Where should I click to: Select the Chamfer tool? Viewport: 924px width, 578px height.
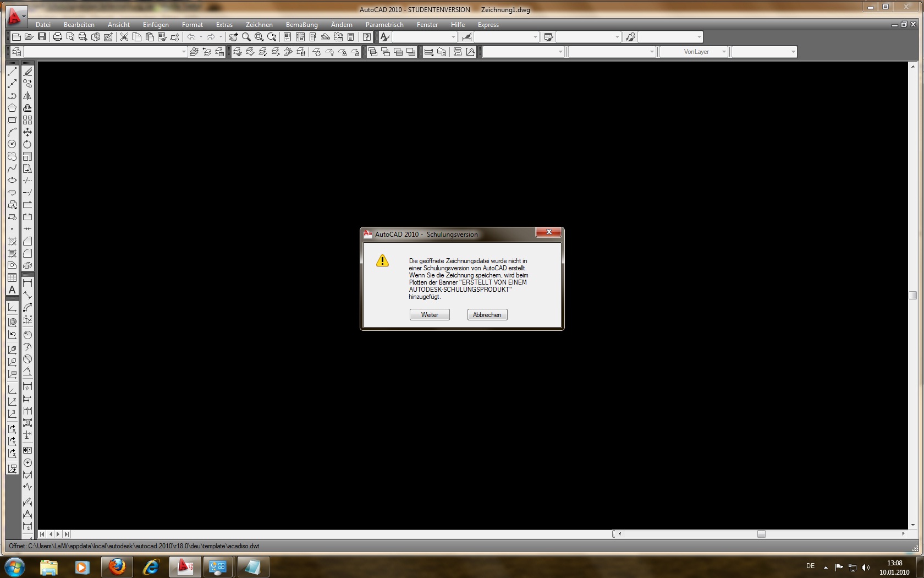tap(28, 241)
